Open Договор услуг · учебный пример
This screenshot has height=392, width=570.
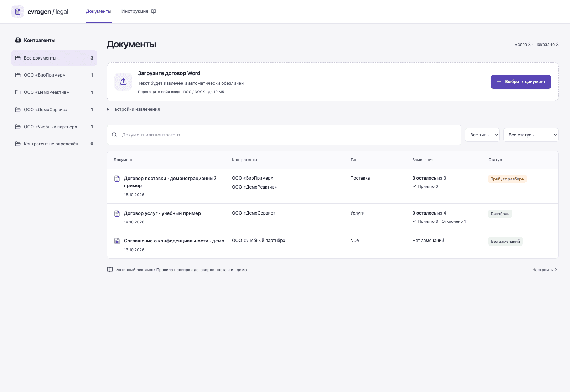point(162,213)
